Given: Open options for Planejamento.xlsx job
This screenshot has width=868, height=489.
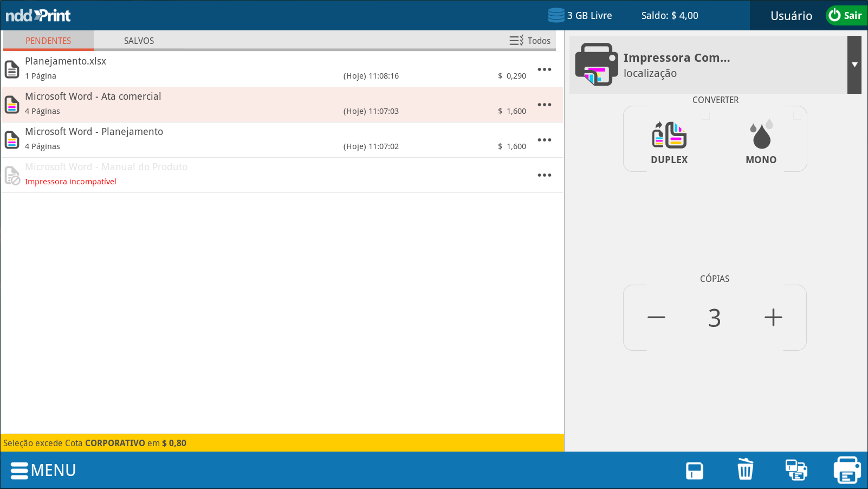Looking at the screenshot, I should 544,69.
